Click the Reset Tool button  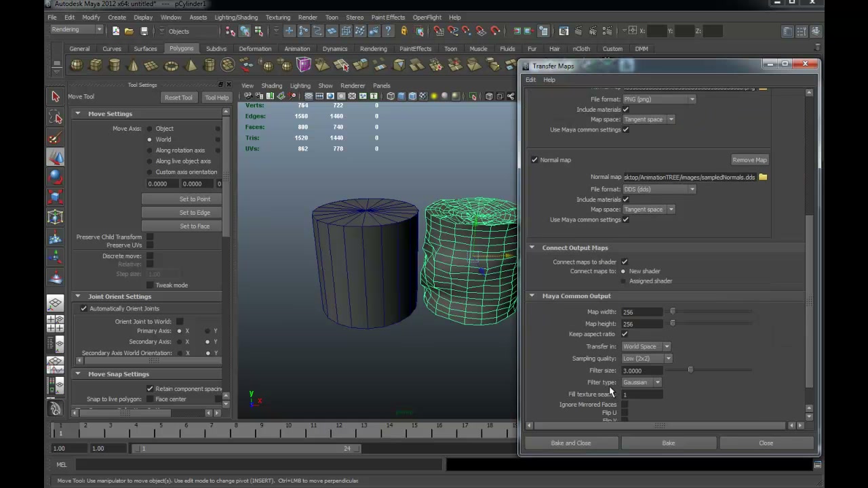tap(178, 98)
